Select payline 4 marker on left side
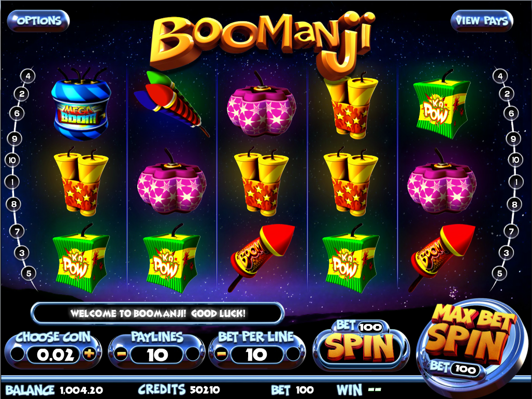The height and width of the screenshot is (399, 532). (x=28, y=76)
